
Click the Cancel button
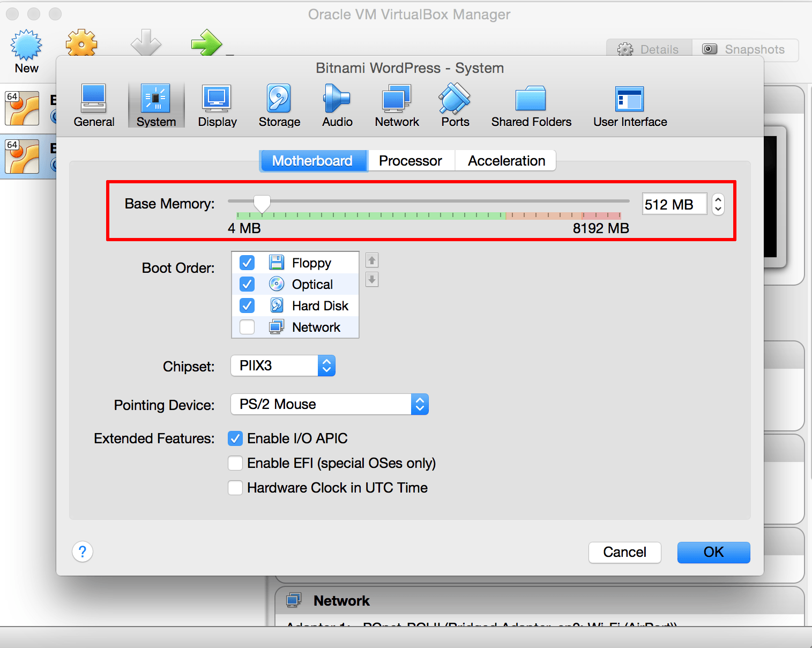click(x=624, y=552)
